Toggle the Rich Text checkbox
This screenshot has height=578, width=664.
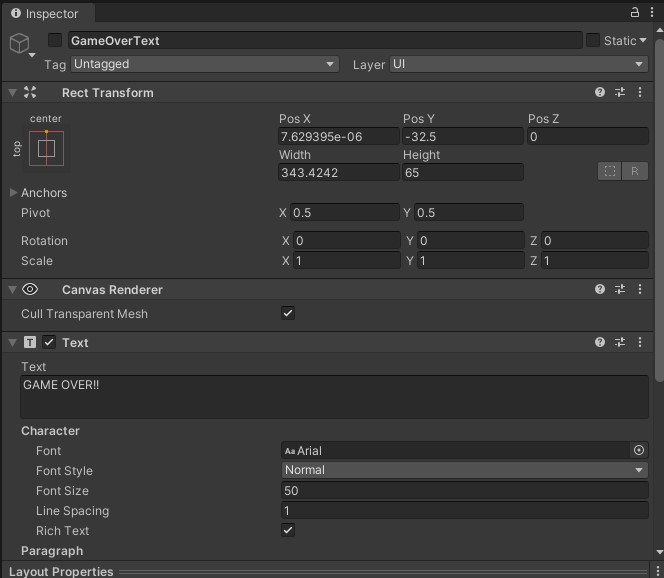point(288,530)
